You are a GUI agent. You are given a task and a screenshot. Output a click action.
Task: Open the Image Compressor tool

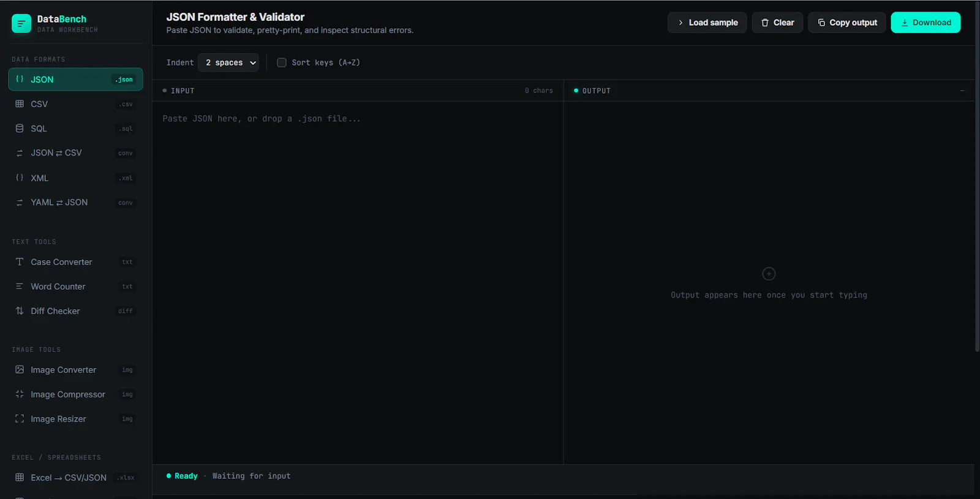(x=75, y=394)
